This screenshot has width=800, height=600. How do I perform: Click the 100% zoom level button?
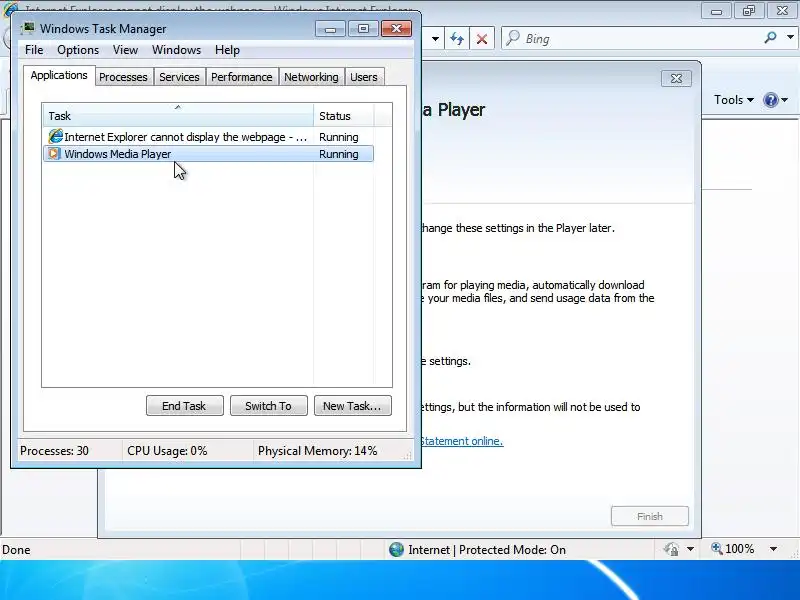(x=733, y=549)
